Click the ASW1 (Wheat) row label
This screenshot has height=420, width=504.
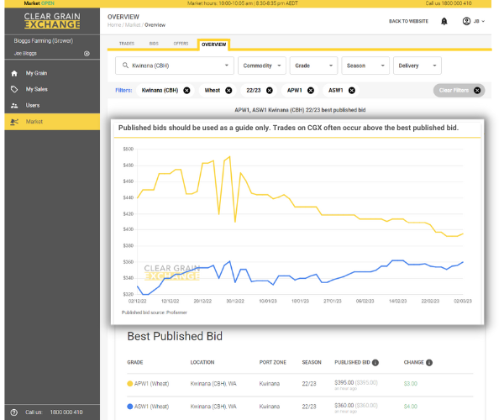click(151, 407)
